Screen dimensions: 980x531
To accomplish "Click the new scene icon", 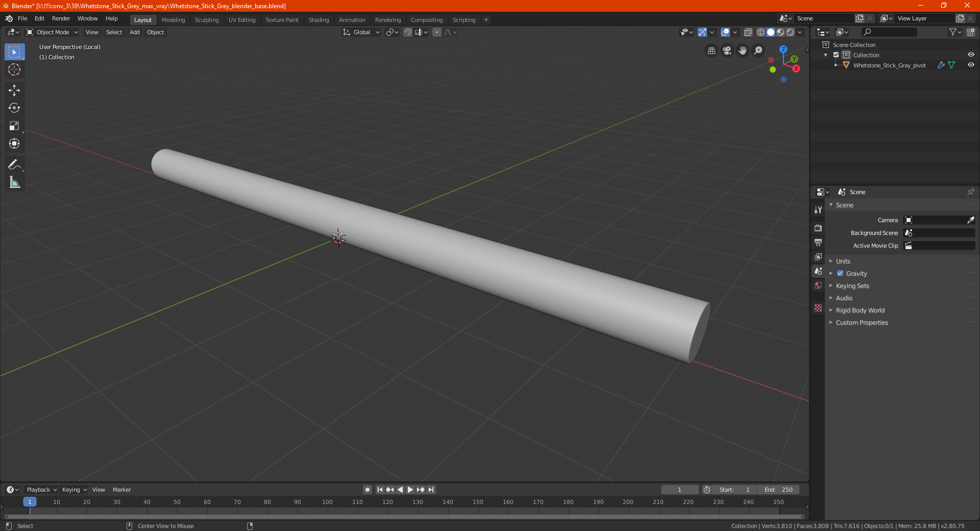I will [x=860, y=18].
